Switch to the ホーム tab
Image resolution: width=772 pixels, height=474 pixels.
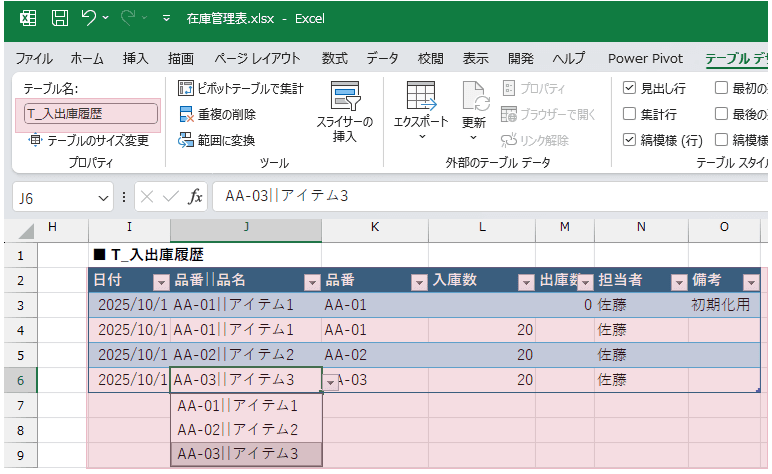click(x=87, y=59)
